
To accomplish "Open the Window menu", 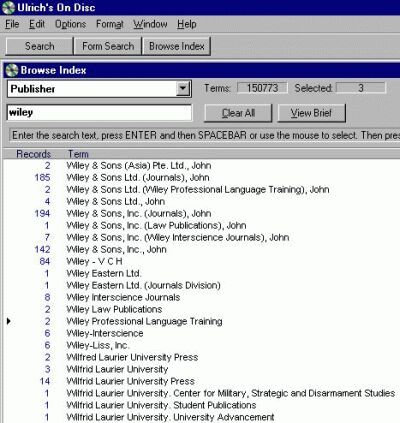I will tap(150, 24).
